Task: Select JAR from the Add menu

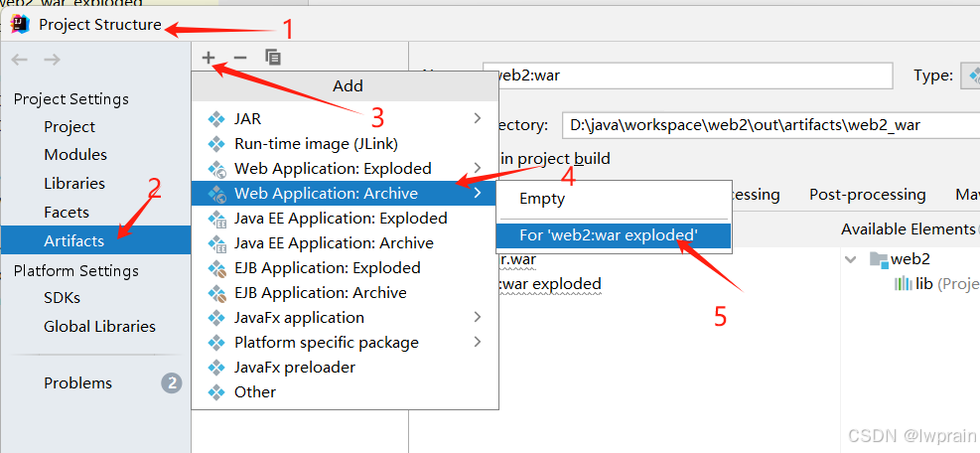Action: 345,118
